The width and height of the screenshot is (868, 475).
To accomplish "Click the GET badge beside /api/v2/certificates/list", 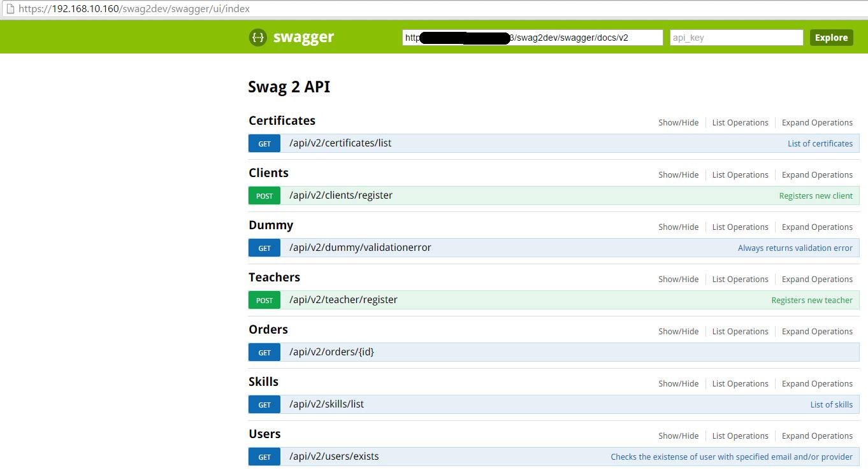I will coord(264,143).
